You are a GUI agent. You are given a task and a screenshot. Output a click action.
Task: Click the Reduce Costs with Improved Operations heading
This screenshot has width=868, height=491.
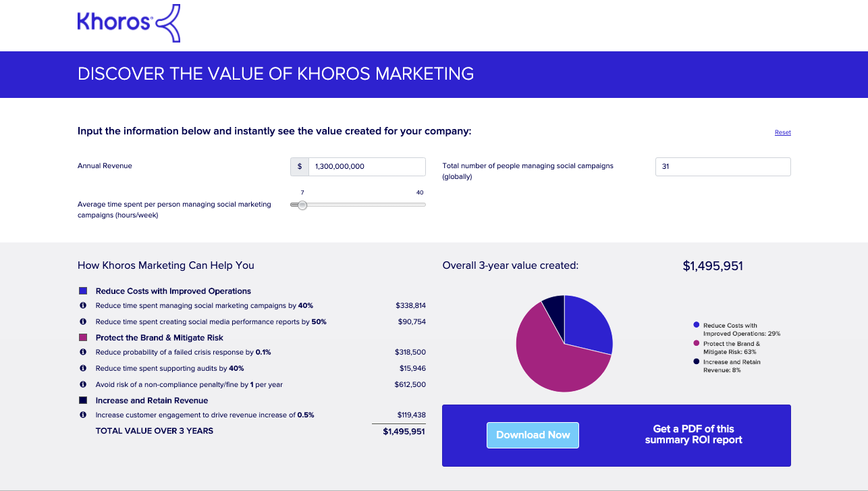point(173,291)
